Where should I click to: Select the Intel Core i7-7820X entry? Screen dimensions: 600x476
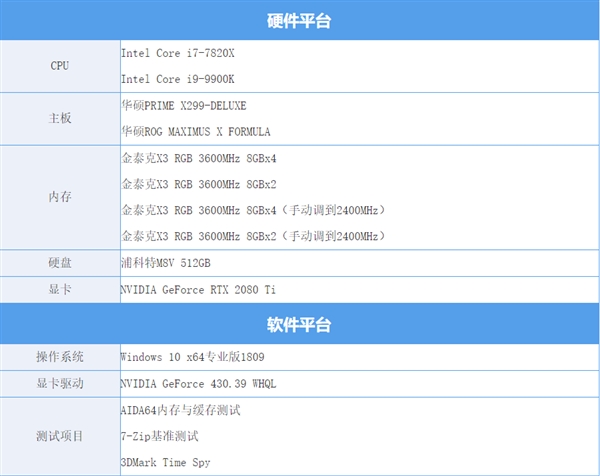point(178,53)
